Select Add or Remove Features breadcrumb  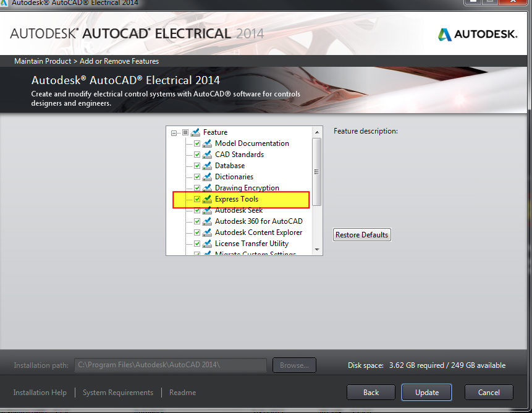[x=119, y=61]
